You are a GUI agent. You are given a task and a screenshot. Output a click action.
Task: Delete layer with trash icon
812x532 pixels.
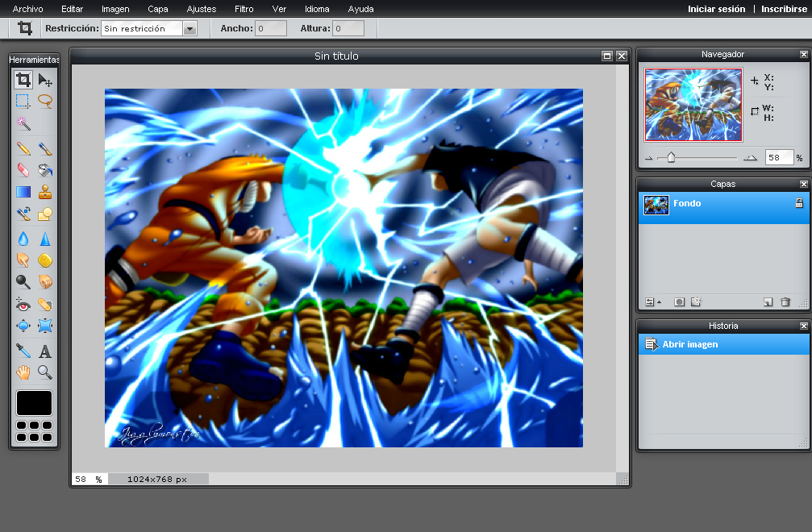tap(785, 301)
